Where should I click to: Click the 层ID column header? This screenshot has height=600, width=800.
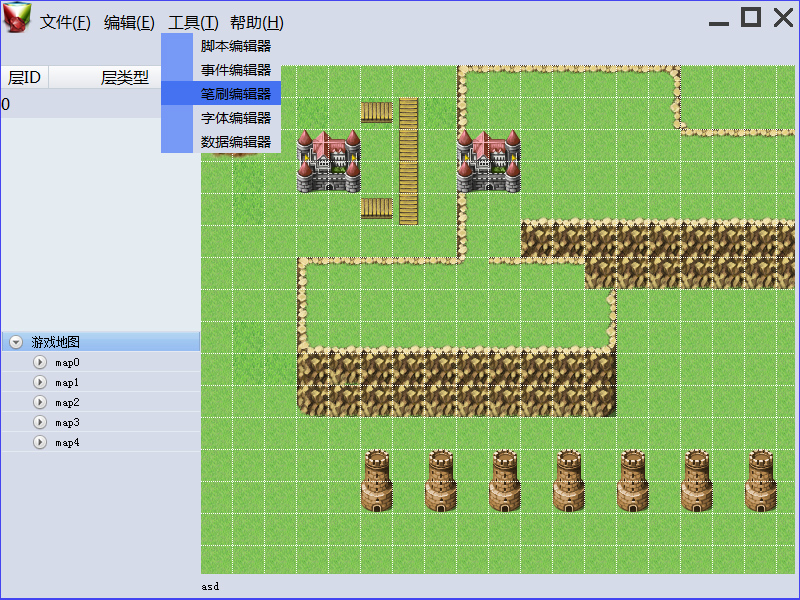(x=24, y=78)
